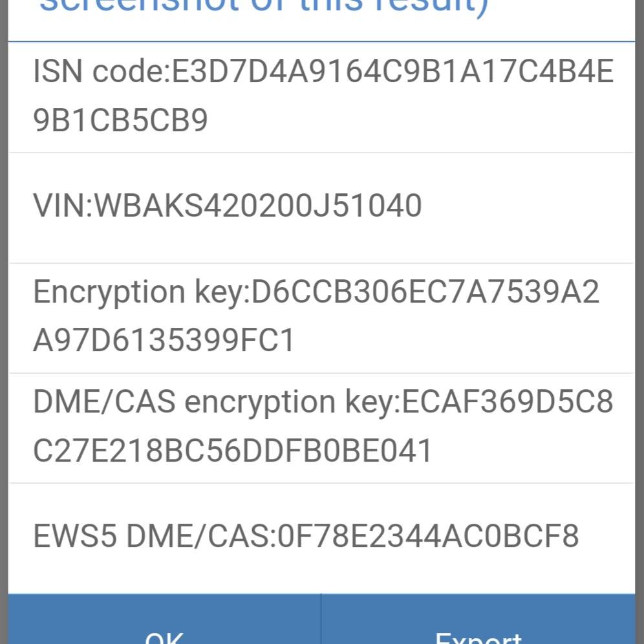
Task: Tap the 'Encryption key:' label text
Action: point(142,293)
